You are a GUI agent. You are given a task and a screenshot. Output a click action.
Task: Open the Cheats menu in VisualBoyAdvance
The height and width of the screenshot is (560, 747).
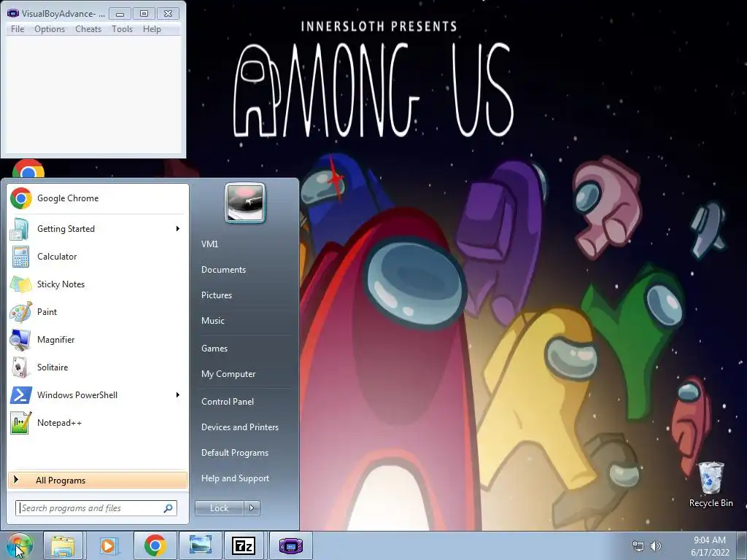88,29
